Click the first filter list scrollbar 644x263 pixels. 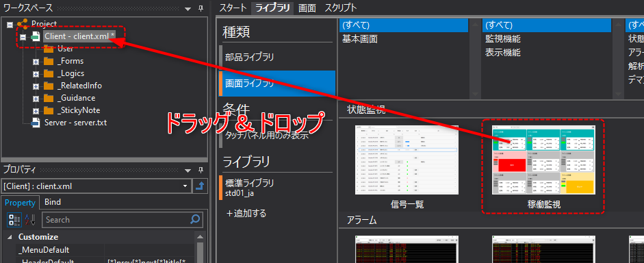(474, 58)
